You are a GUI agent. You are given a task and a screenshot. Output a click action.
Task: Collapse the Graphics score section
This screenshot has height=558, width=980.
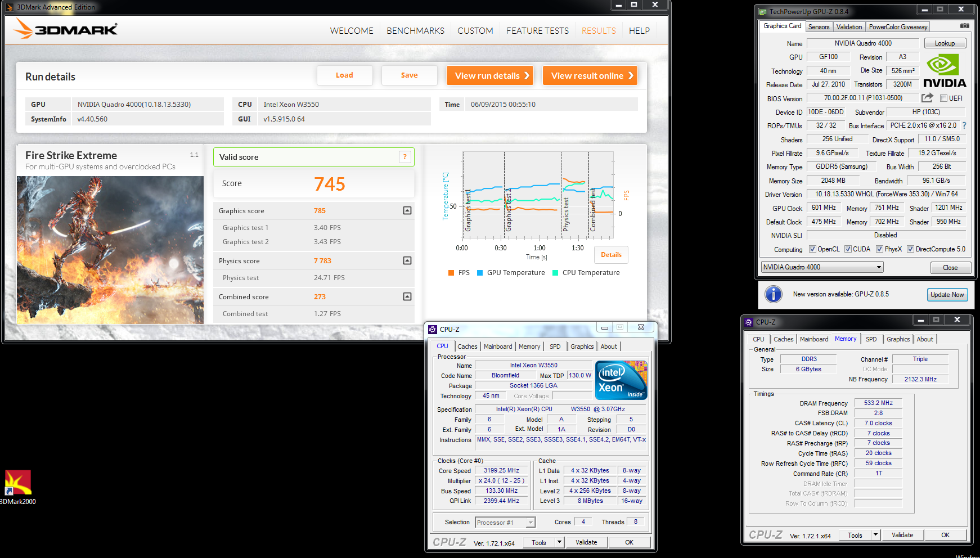point(407,210)
